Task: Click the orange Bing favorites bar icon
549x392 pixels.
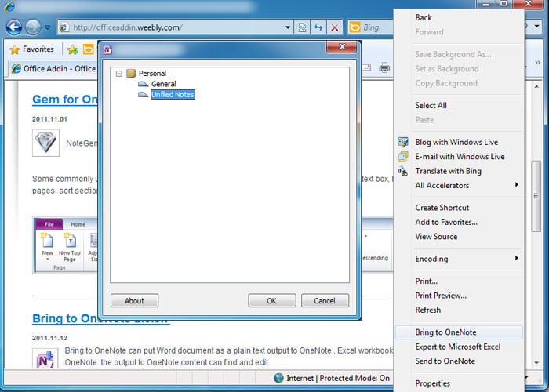Action: coord(88,49)
